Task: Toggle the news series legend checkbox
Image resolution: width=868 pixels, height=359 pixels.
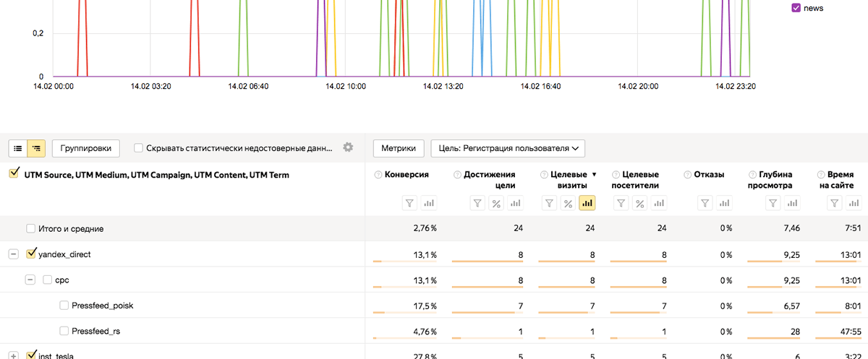Action: click(x=796, y=8)
